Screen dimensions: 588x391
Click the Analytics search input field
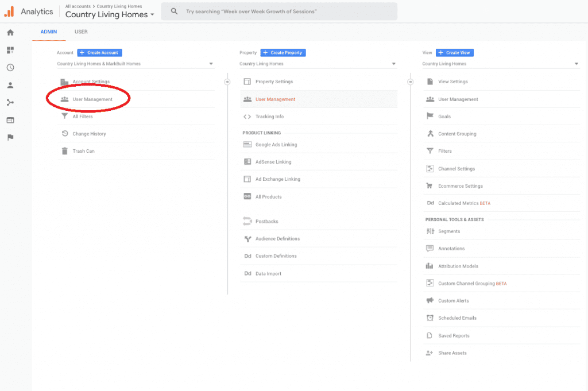pyautogui.click(x=279, y=11)
